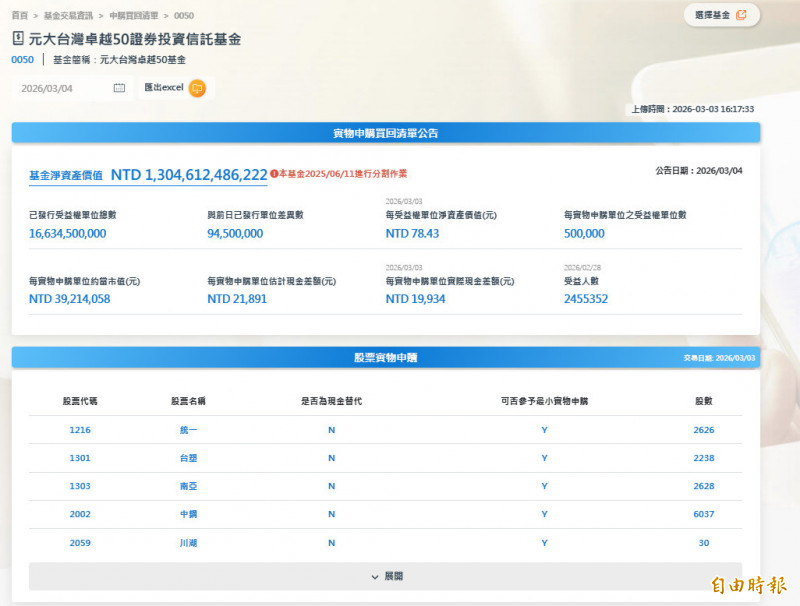Focus the date field 2026/03/04
The width and height of the screenshot is (800, 606).
click(x=72, y=88)
